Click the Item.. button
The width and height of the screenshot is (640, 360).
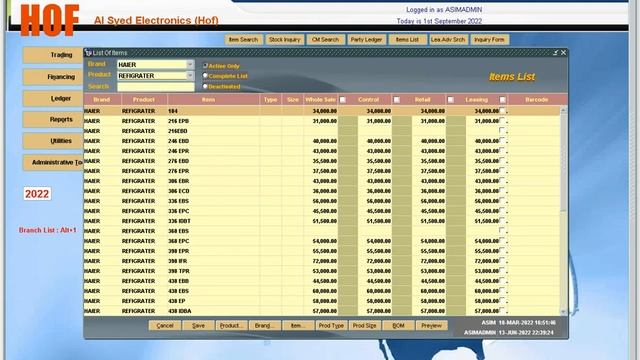tap(298, 325)
